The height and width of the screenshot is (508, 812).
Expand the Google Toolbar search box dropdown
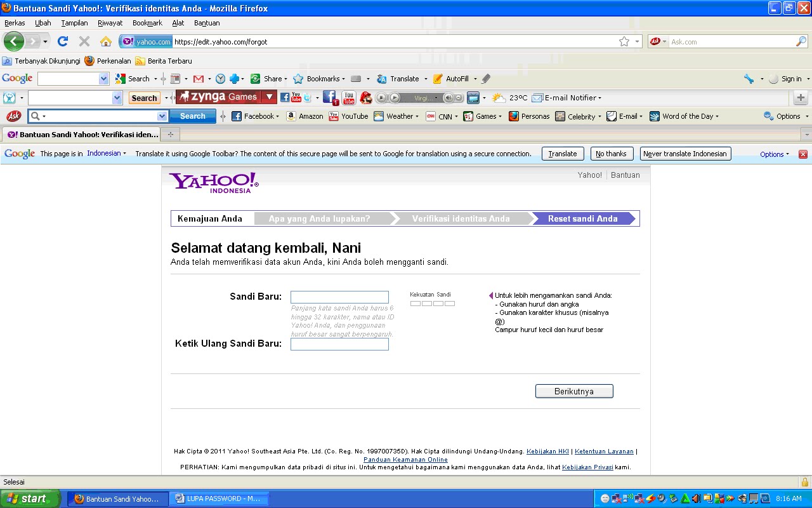[x=104, y=79]
